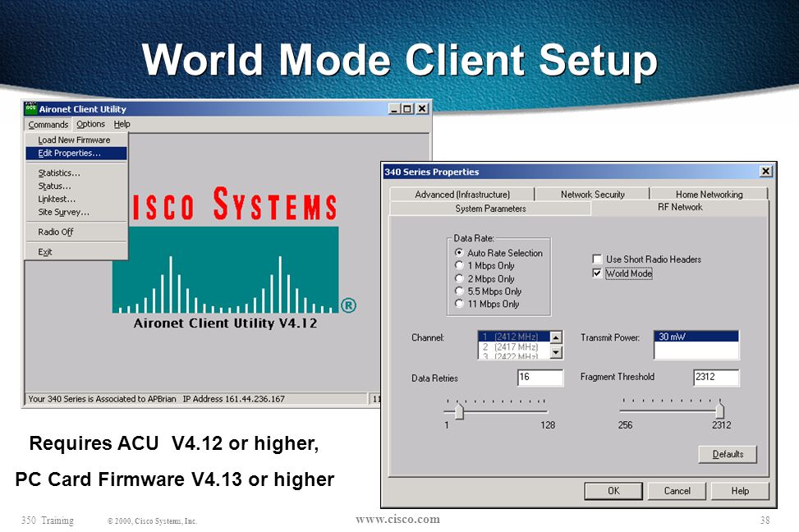Switch to System Parameters tab

tap(490, 209)
